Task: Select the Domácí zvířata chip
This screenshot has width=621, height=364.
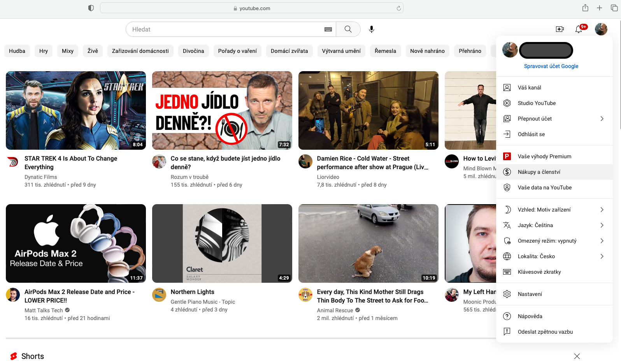Action: tap(289, 51)
